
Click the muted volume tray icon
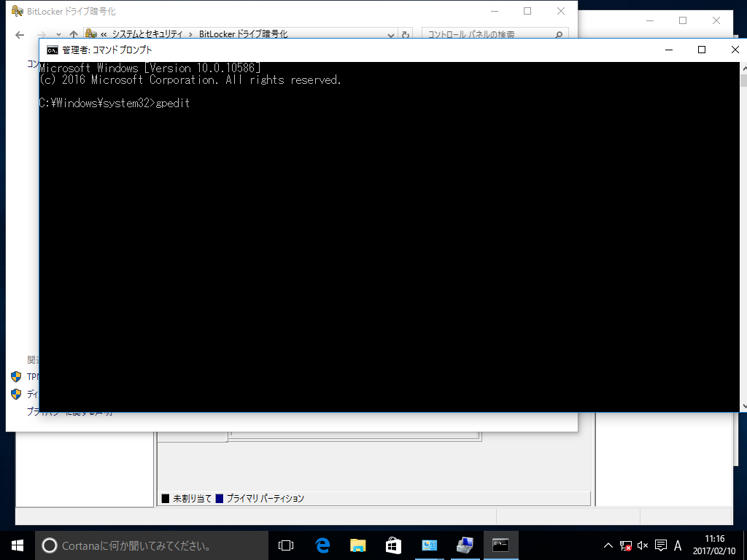643,545
